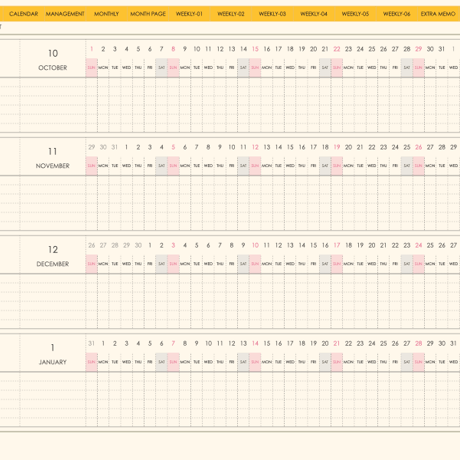This screenshot has height=460, width=460.
Task: Choose pink date 19 in November row
Action: [x=337, y=147]
